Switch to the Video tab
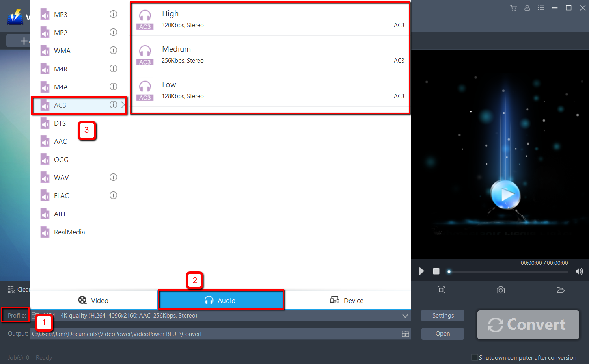Screen dimensions: 589x364 (x=93, y=300)
